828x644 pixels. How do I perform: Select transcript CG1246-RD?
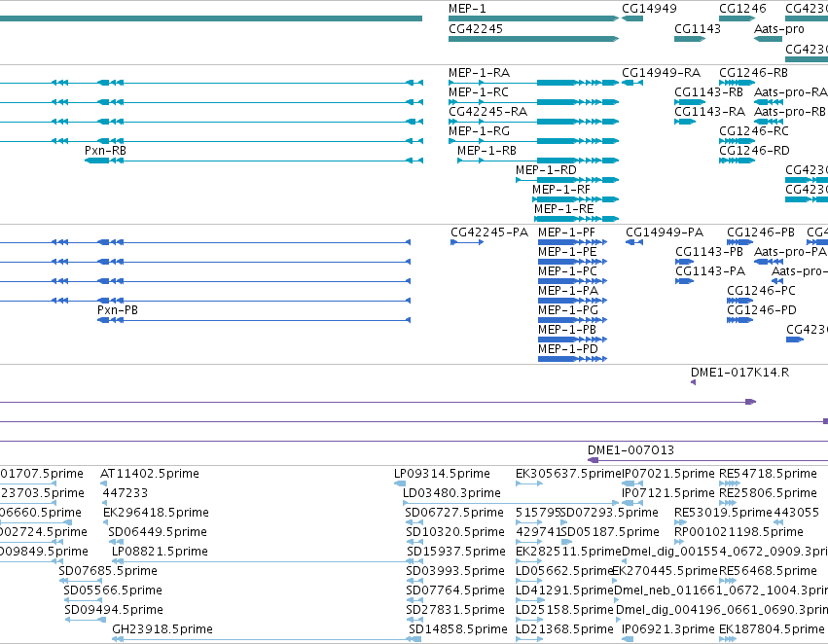pyautogui.click(x=754, y=151)
